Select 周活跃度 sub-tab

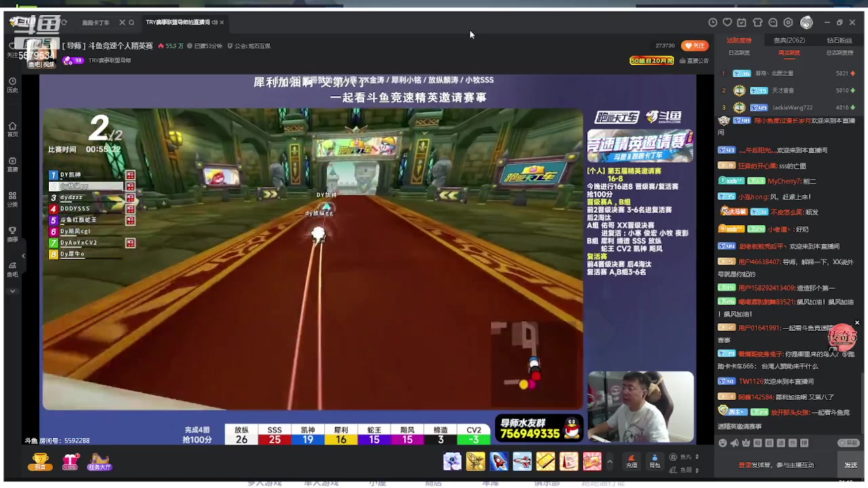[789, 53]
